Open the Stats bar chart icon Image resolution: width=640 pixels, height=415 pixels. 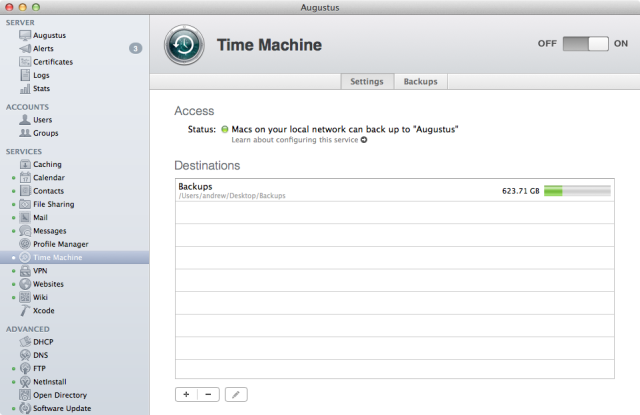tap(25, 89)
